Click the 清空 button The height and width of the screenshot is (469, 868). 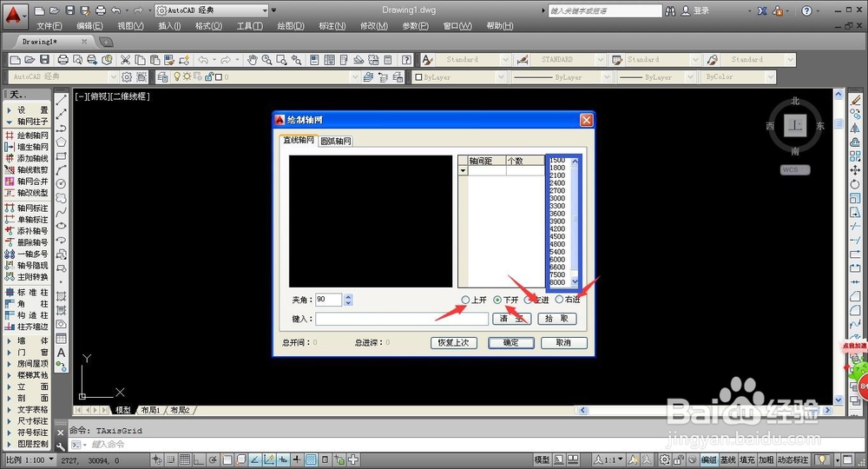pyautogui.click(x=511, y=319)
